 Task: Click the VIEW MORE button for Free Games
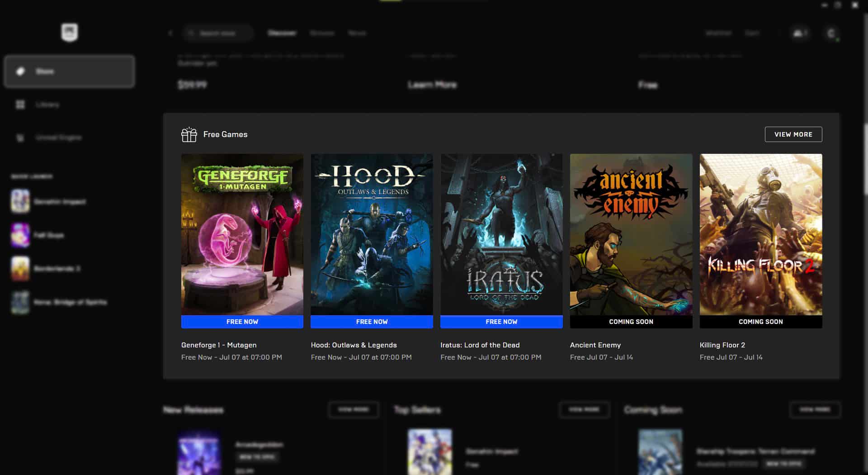793,134
